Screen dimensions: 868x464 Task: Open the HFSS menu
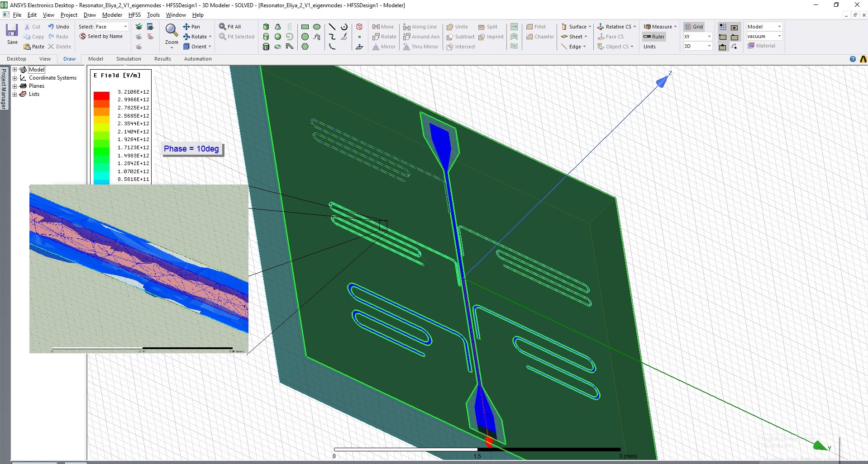point(134,15)
